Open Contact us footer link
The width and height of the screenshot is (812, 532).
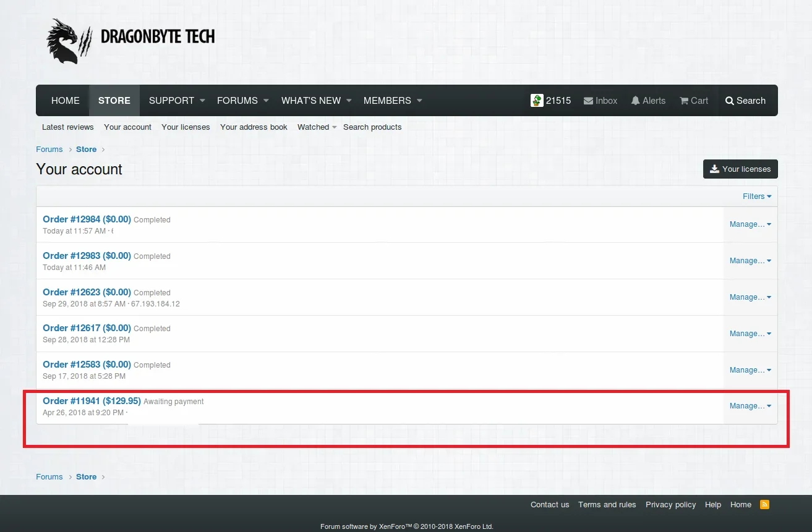click(x=550, y=505)
